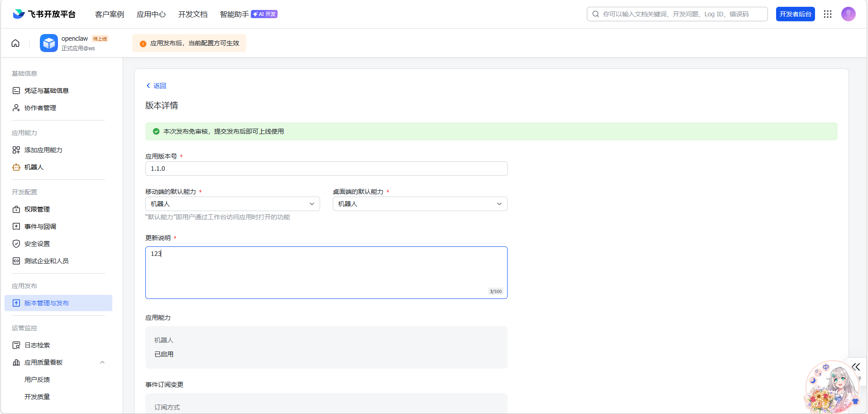Open 应用中心 in top navigation

click(151, 14)
